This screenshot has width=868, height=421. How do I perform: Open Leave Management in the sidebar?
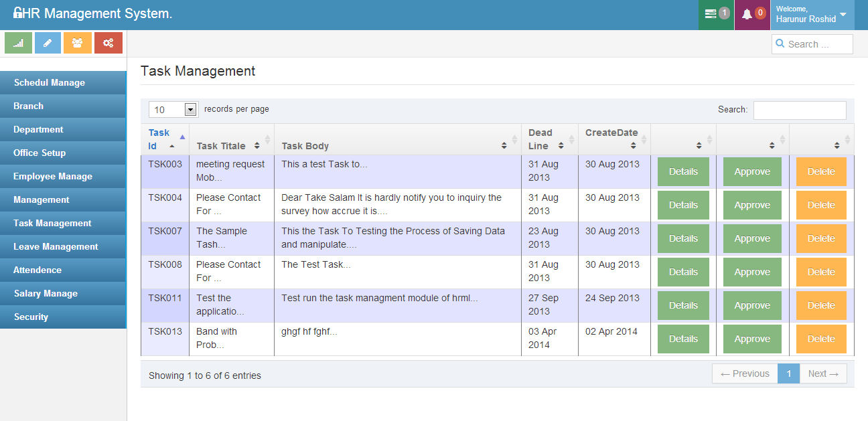tap(56, 246)
